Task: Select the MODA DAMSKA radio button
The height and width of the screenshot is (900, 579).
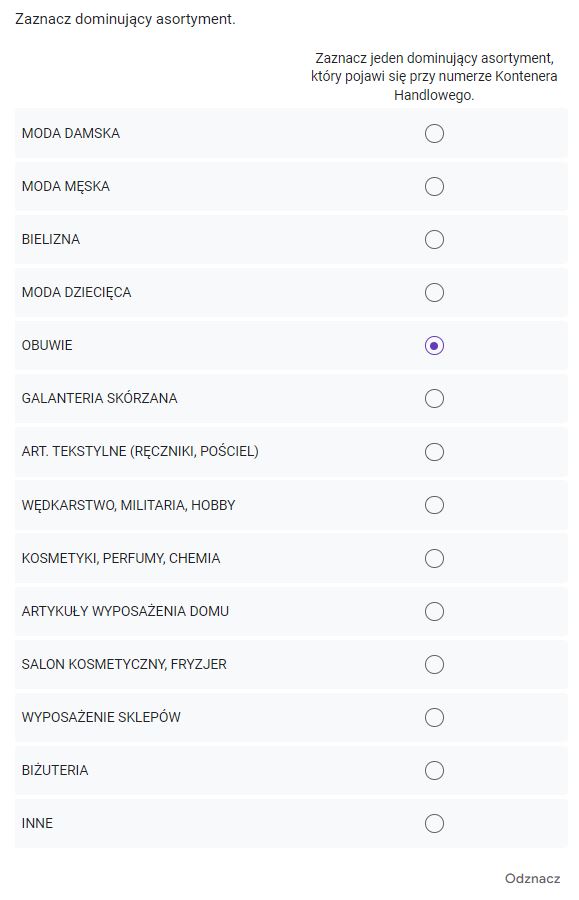Action: coord(434,133)
